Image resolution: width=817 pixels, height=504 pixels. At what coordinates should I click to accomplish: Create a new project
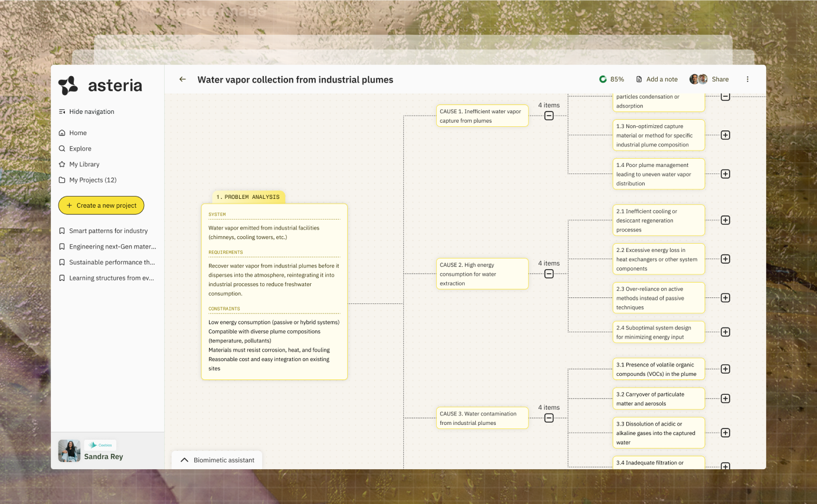point(101,205)
